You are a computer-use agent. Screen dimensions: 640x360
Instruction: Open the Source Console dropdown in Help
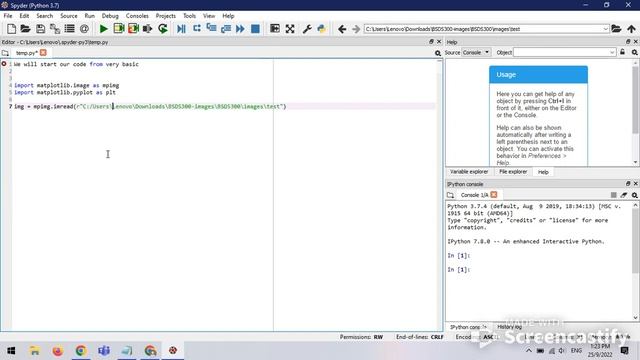pos(476,52)
